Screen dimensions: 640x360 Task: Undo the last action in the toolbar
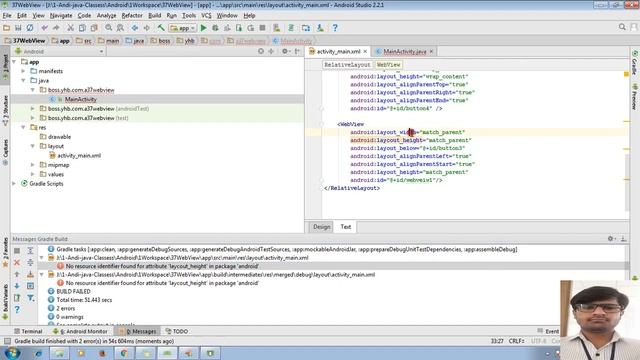point(44,28)
